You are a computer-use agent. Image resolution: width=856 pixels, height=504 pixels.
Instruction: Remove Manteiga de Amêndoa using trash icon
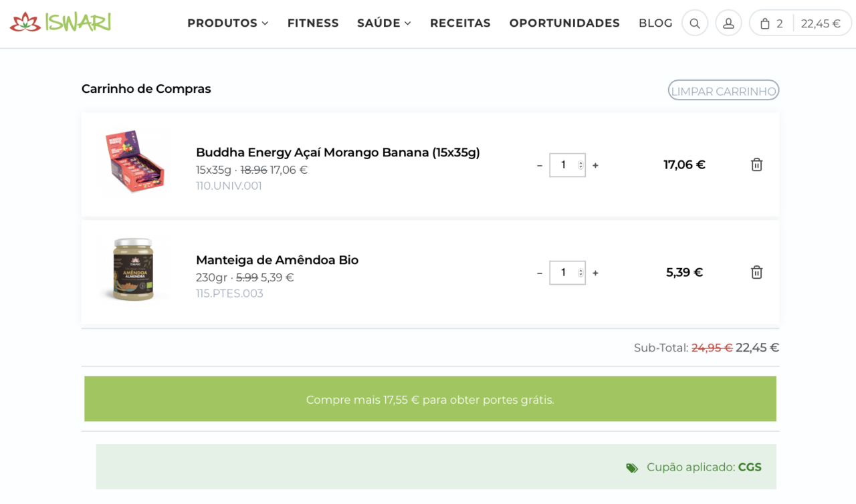point(756,273)
